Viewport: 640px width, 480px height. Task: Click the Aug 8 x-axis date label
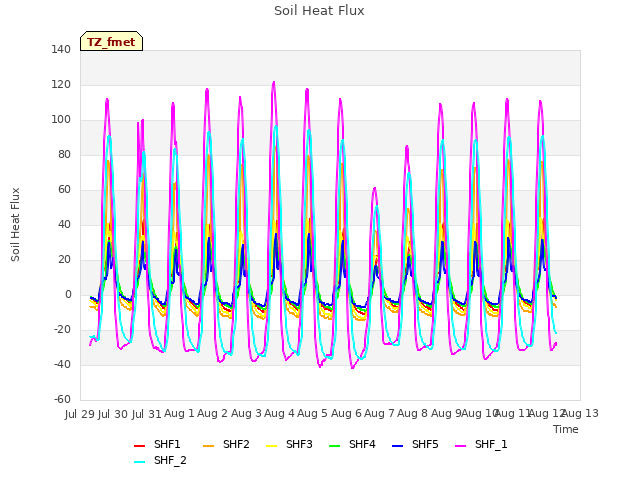[412, 413]
